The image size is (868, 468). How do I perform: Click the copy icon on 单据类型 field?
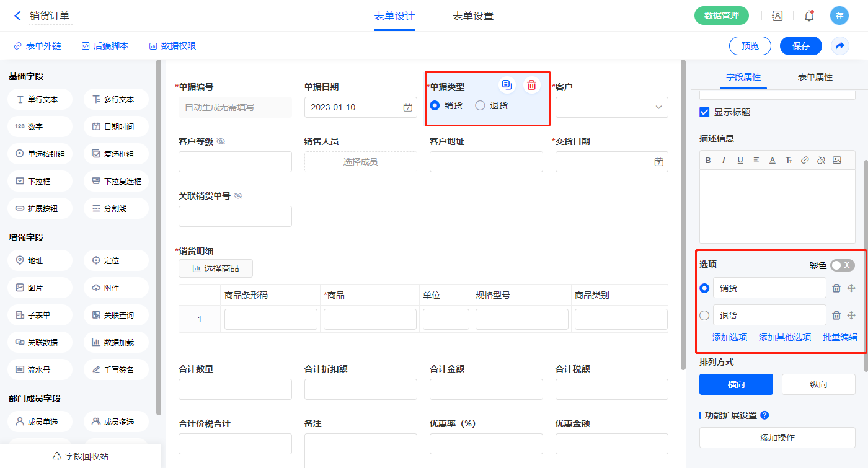click(507, 86)
